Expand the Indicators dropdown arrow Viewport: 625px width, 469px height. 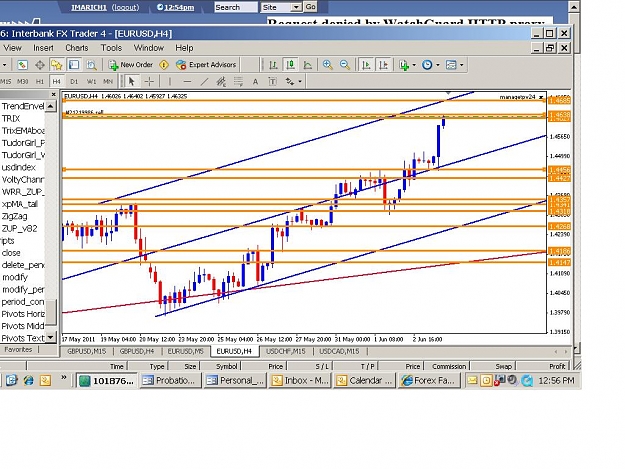pyautogui.click(x=414, y=65)
